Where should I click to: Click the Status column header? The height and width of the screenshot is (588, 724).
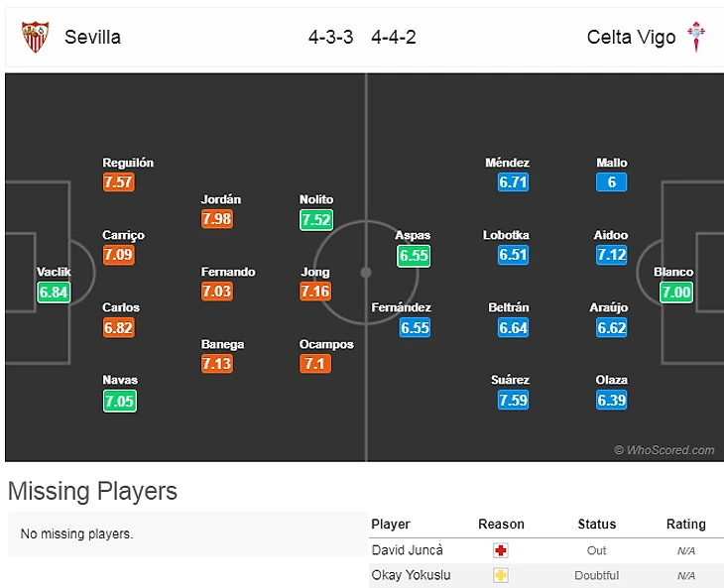pyautogui.click(x=597, y=525)
